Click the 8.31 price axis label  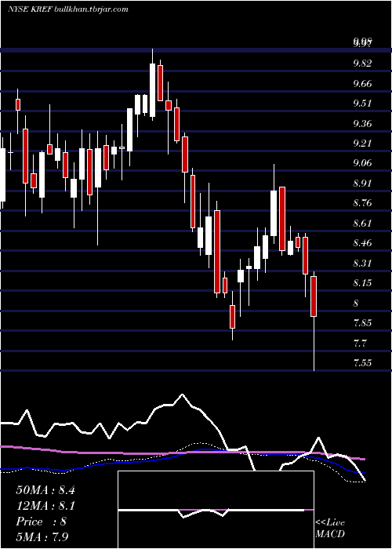coord(362,263)
